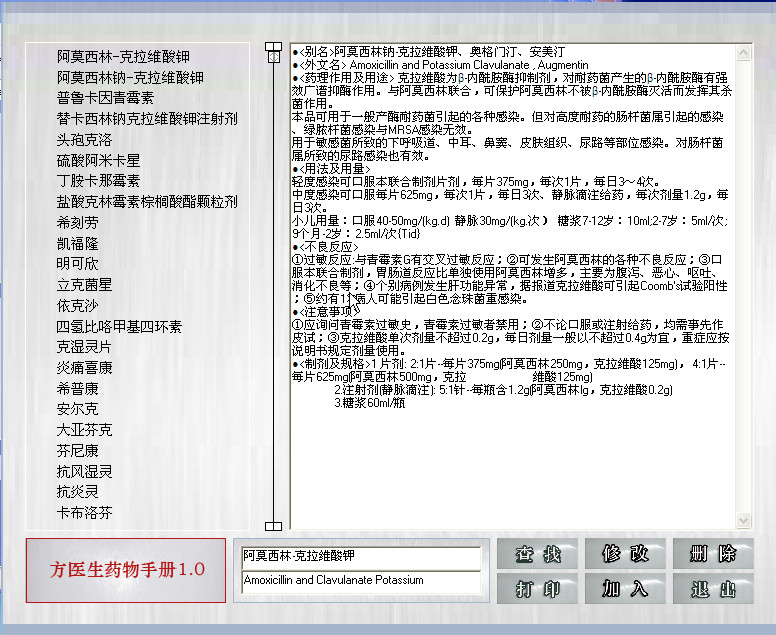
Task: Select 阿莫西林钠-克拉维酸钾 in drug list
Action: click(130, 77)
